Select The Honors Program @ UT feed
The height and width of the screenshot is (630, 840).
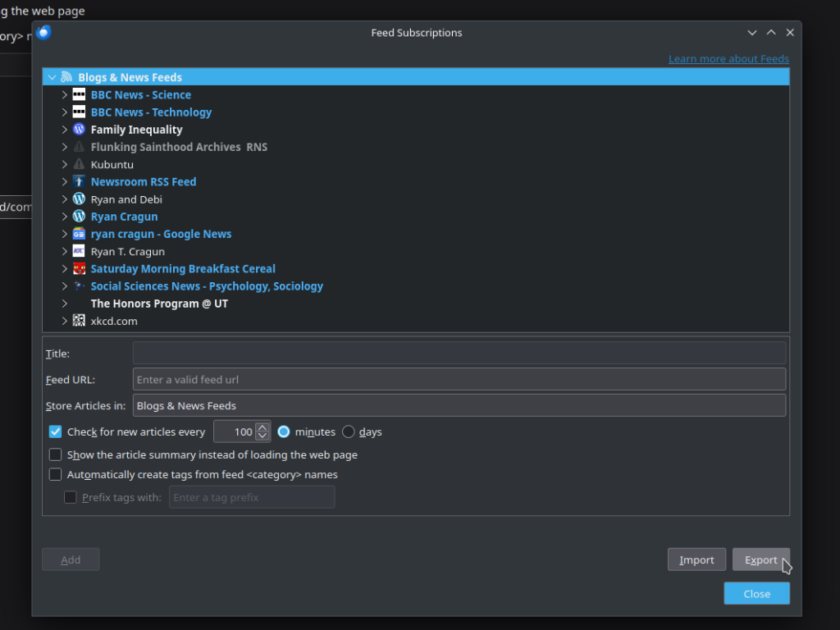159,304
